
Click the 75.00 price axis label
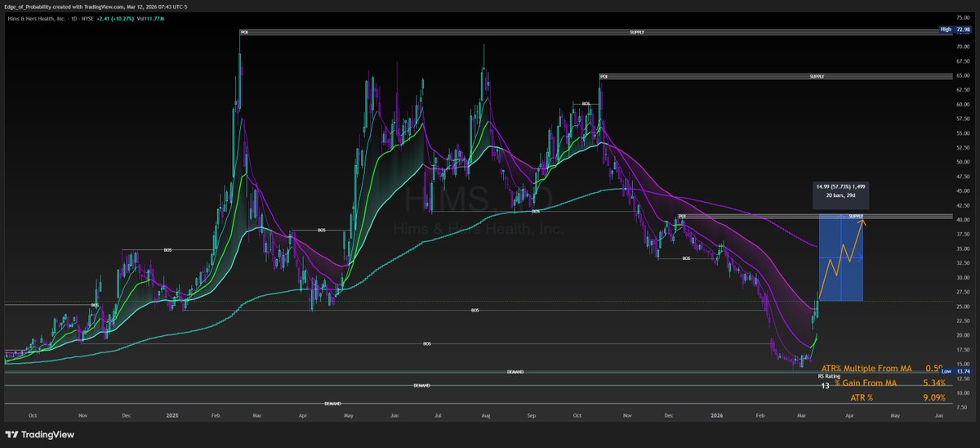(962, 16)
